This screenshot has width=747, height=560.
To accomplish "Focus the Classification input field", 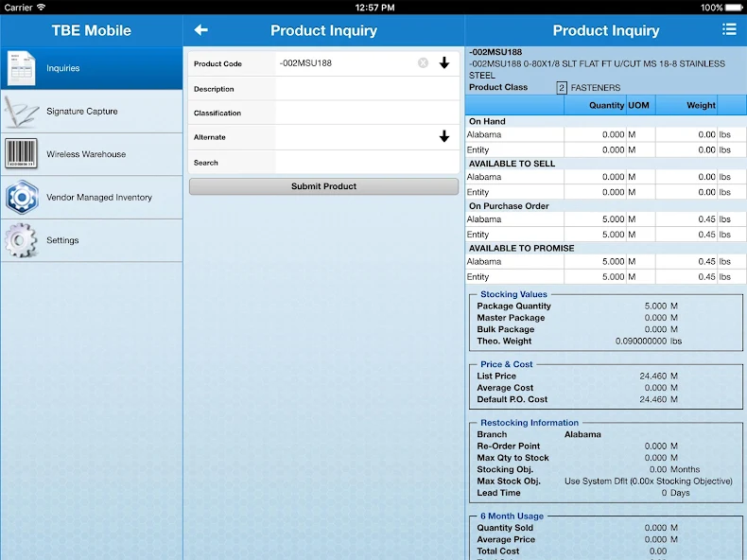I will tap(367, 113).
